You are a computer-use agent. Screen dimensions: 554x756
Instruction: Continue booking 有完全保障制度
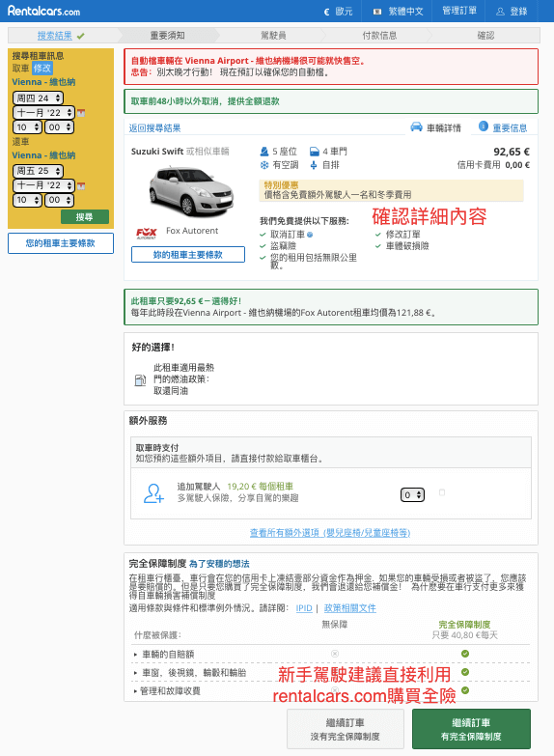click(471, 729)
